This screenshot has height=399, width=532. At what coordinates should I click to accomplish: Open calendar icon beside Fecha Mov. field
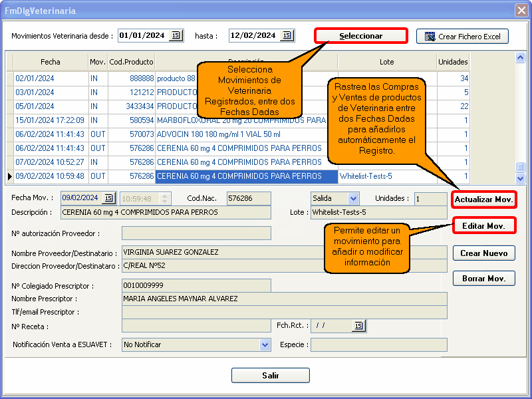click(108, 198)
